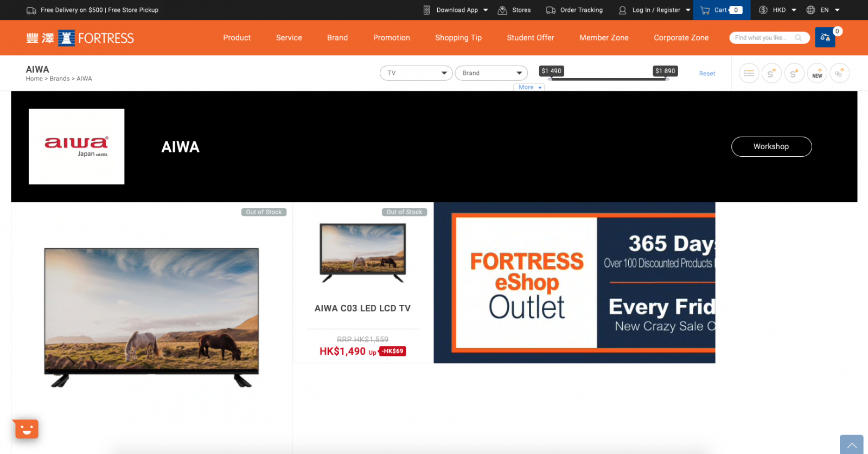The image size is (868, 454).
Task: Click the search magnifier icon
Action: pyautogui.click(x=799, y=38)
